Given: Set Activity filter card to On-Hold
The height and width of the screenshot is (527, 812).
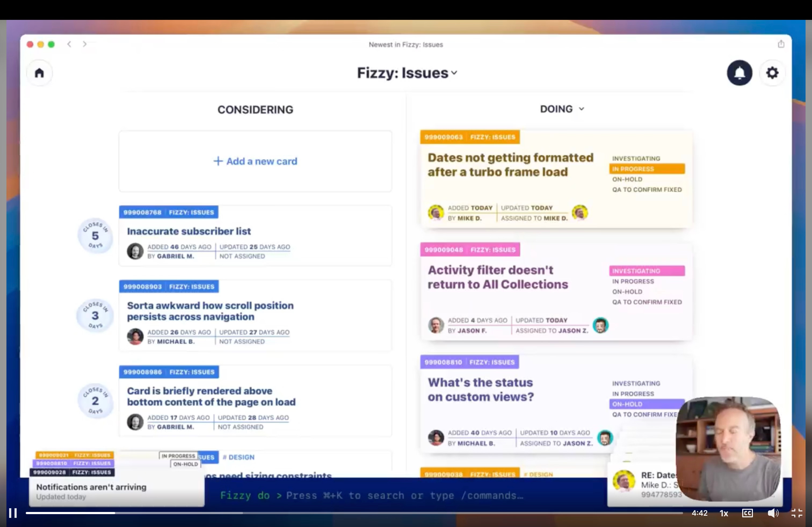Looking at the screenshot, I should click(627, 292).
